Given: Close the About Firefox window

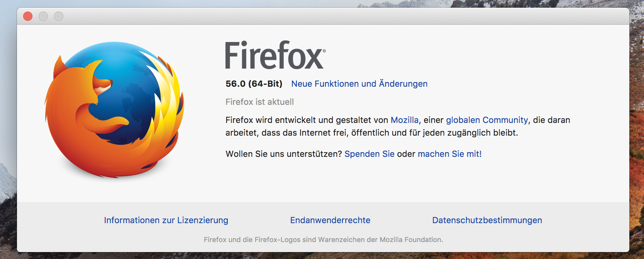Looking at the screenshot, I should (28, 16).
